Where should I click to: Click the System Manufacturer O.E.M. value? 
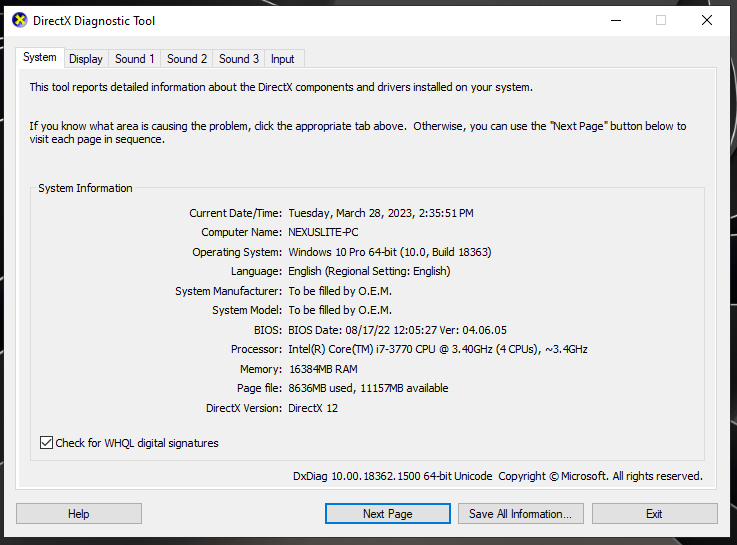coord(340,291)
